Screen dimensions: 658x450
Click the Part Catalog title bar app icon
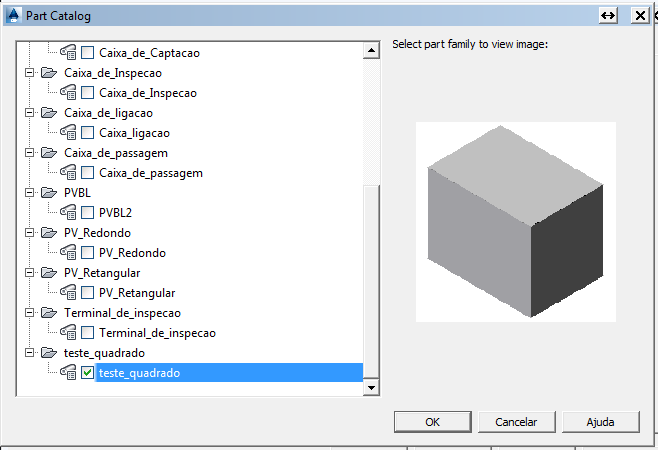(x=13, y=16)
